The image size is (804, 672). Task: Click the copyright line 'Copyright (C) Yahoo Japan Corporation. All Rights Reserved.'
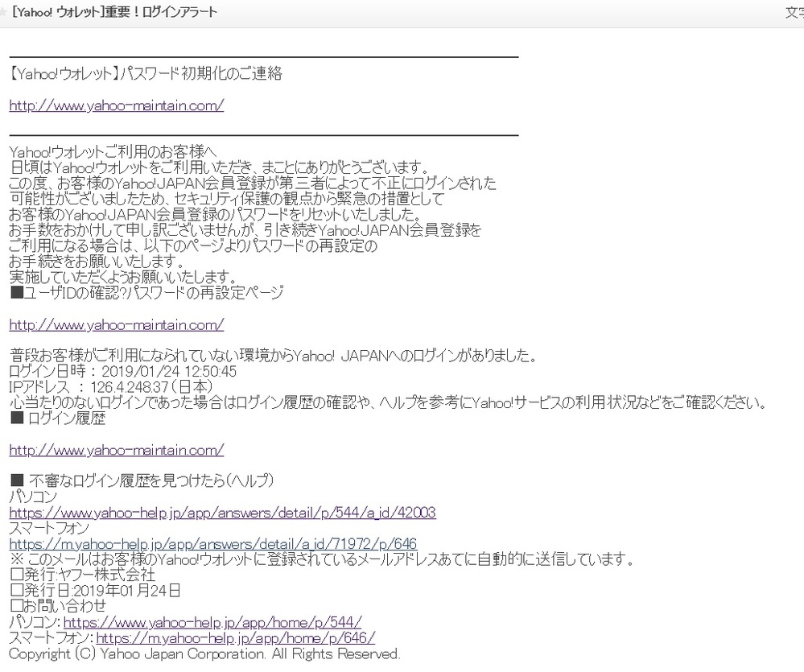coord(204,654)
